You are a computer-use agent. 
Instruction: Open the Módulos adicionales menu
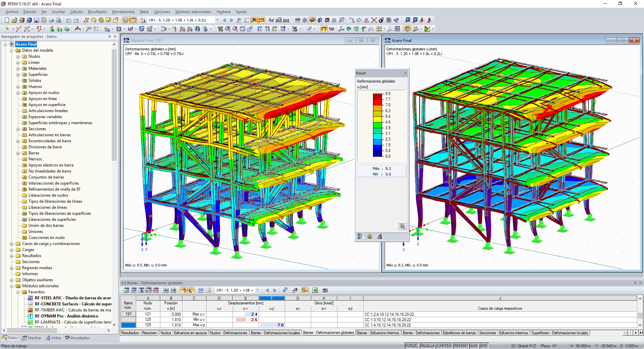pyautogui.click(x=193, y=12)
